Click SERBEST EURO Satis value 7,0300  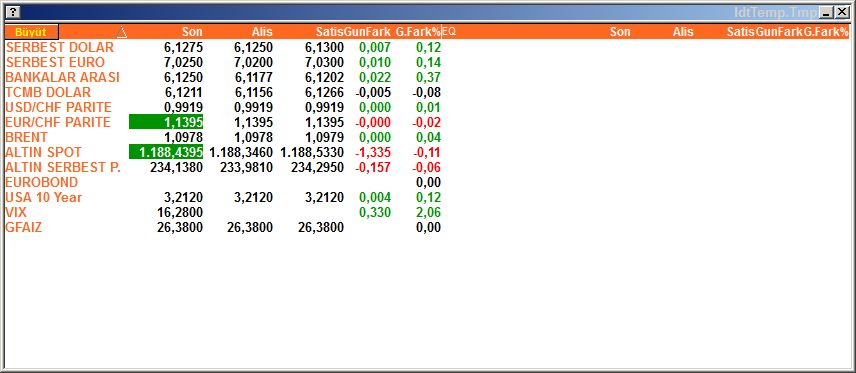click(x=324, y=62)
